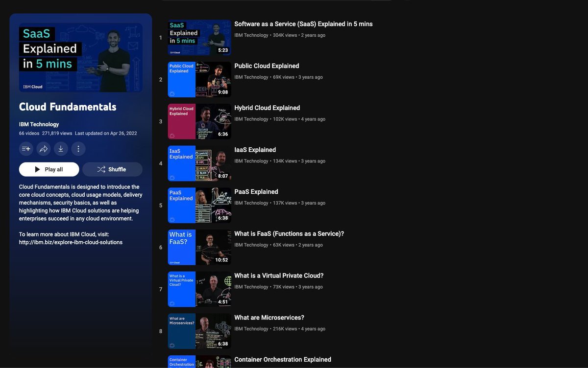Open PaaS Explained thumbnail
This screenshot has width=588, height=368.
199,206
